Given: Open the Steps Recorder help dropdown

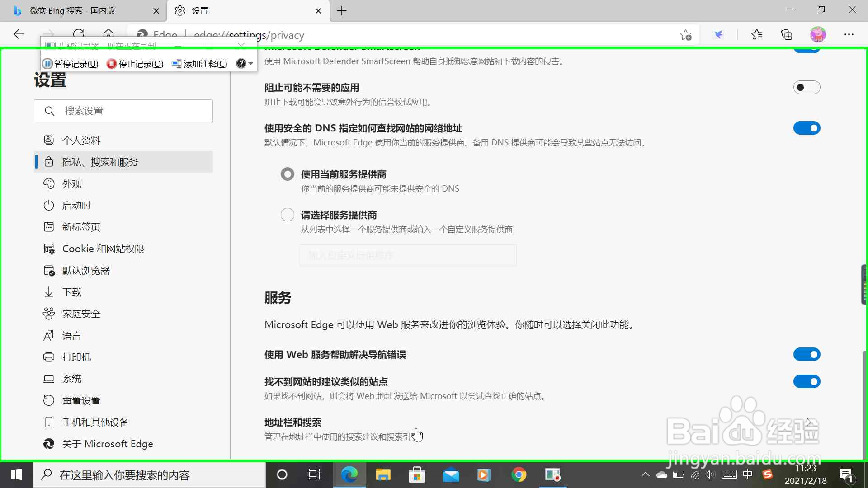Looking at the screenshot, I should tap(245, 64).
